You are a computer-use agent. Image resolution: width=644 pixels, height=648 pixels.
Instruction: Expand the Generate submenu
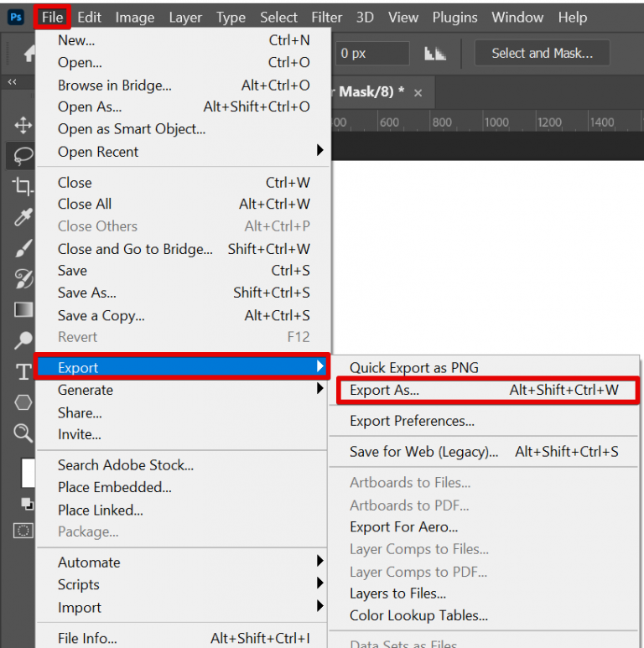(x=182, y=390)
